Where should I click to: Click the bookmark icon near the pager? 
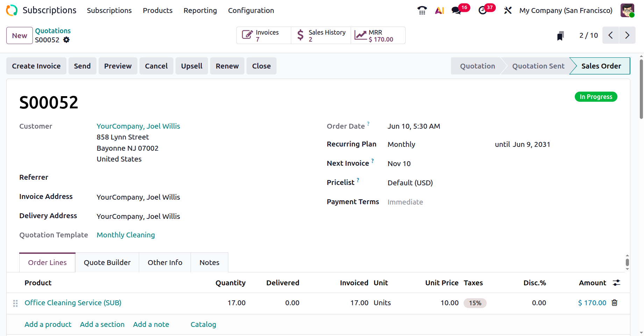(560, 36)
